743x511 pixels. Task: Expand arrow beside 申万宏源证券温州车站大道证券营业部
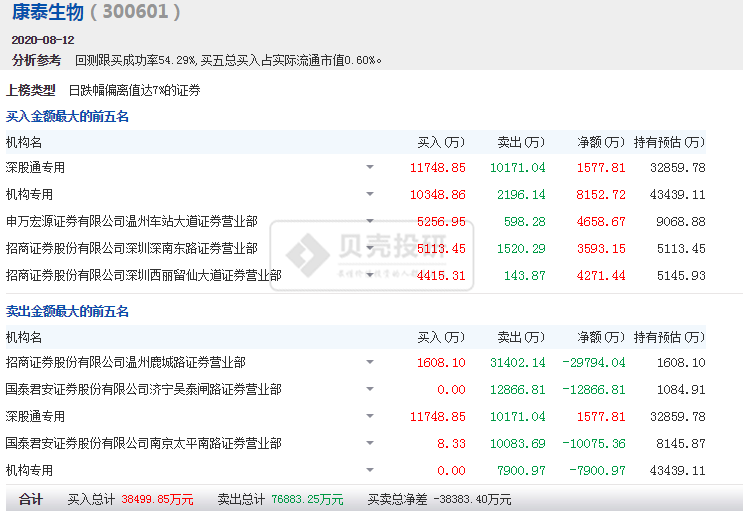point(370,221)
